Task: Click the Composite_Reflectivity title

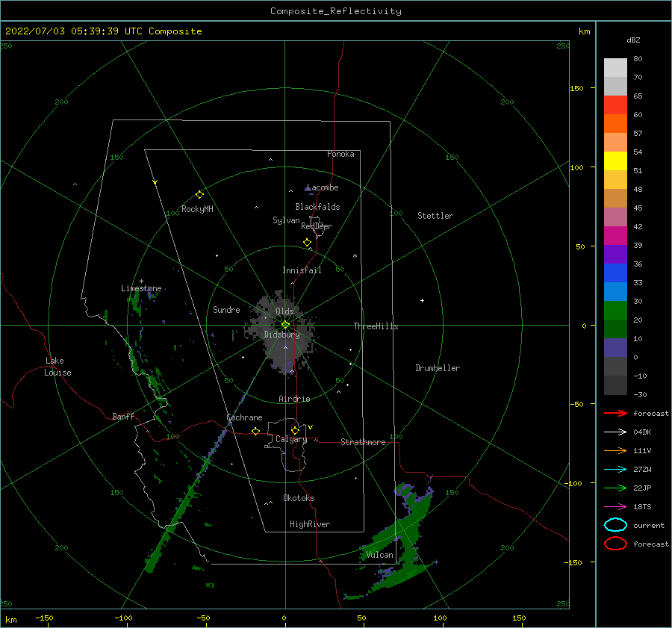Action: point(336,11)
